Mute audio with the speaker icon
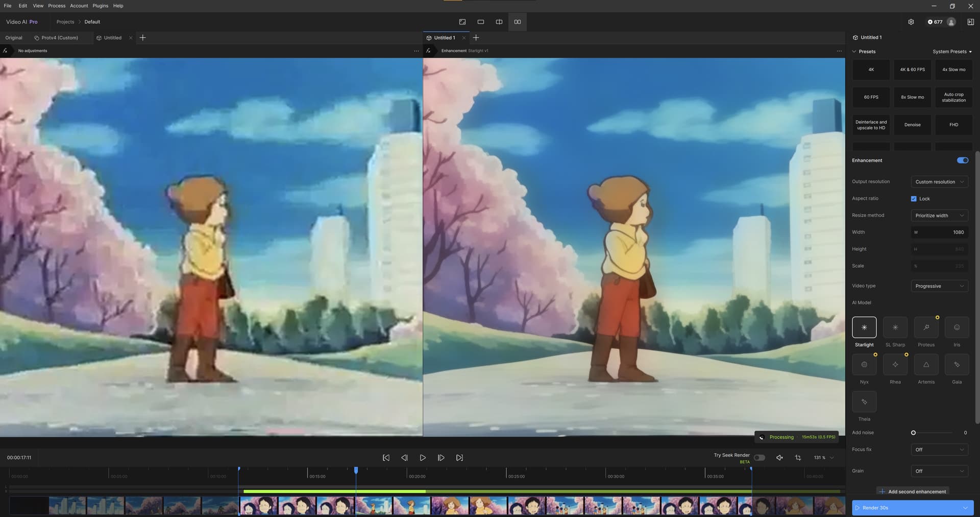Image resolution: width=980 pixels, height=517 pixels. pyautogui.click(x=779, y=458)
